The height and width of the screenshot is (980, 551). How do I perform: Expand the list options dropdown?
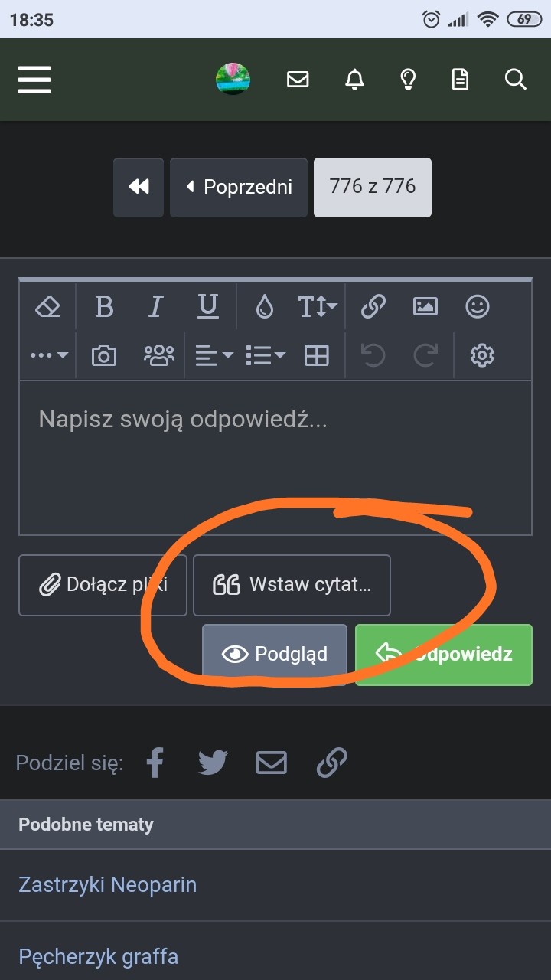[x=265, y=355]
